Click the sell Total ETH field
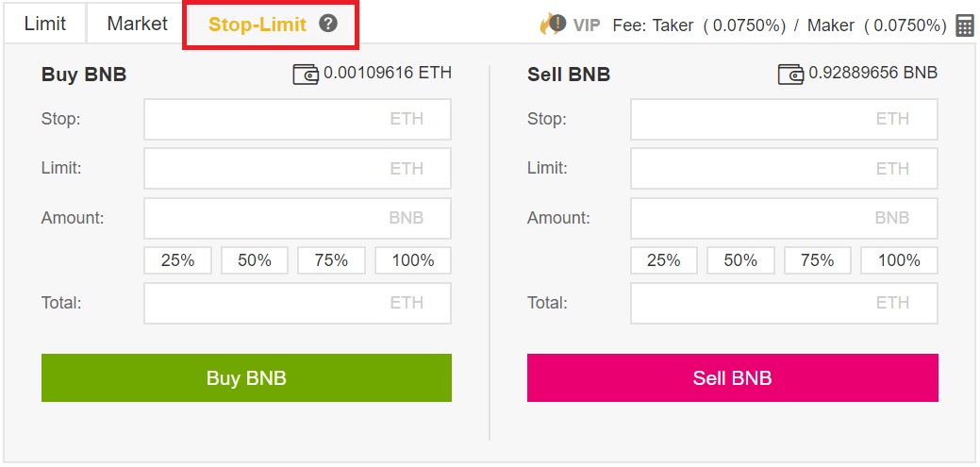980x467 pixels. (785, 303)
